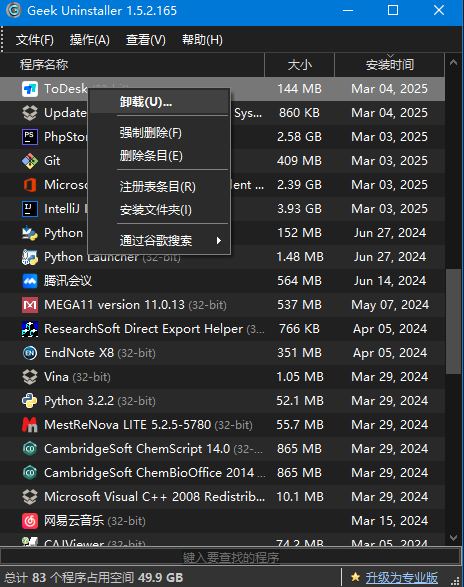Click the May 07, 2024 install date
Image resolution: width=464 pixels, height=587 pixels.
tap(390, 305)
